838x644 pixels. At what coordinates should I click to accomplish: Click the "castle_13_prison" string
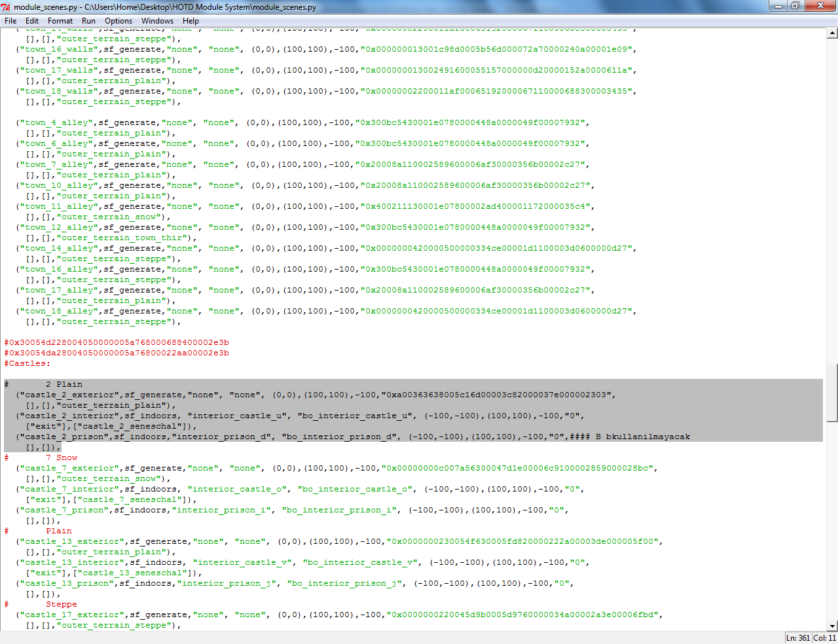pyautogui.click(x=68, y=583)
